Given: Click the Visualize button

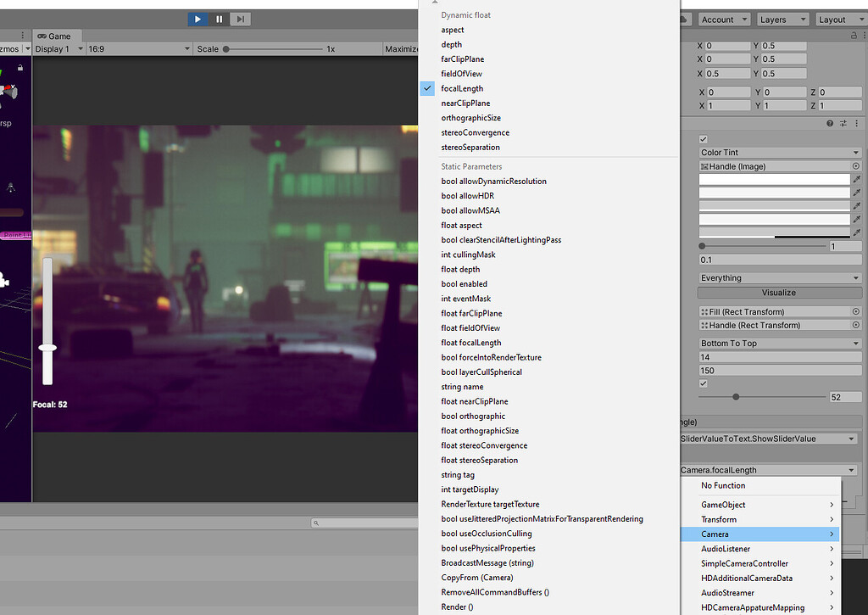Looking at the screenshot, I should [x=779, y=293].
